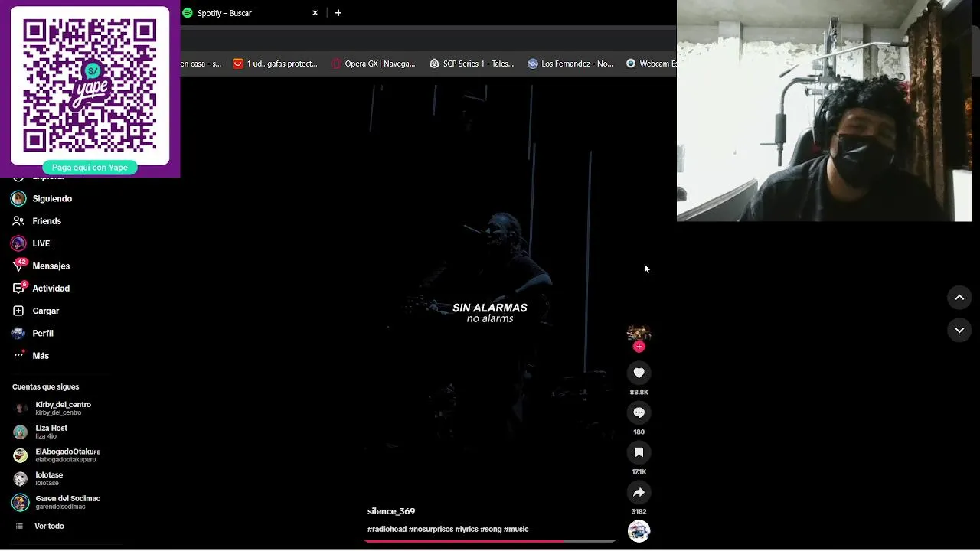
Task: Seek on the video progress bar
Action: pos(490,541)
